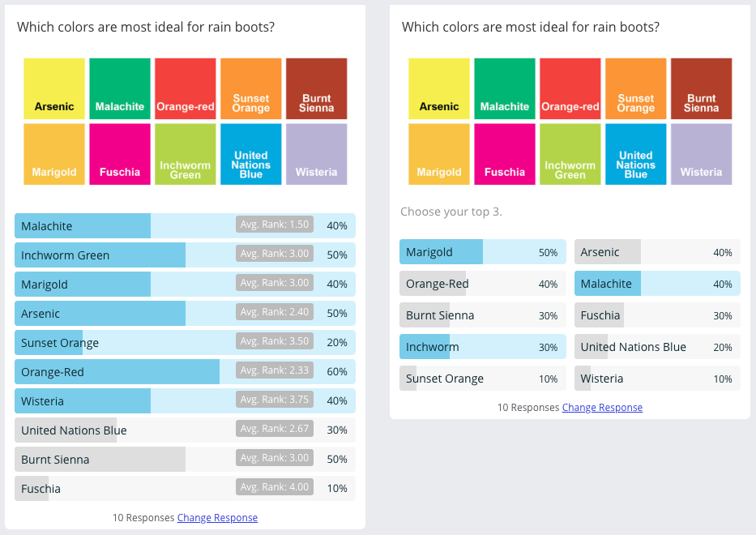Image resolution: width=756 pixels, height=535 pixels.
Task: Click Change Response link in right poll
Action: (x=602, y=408)
